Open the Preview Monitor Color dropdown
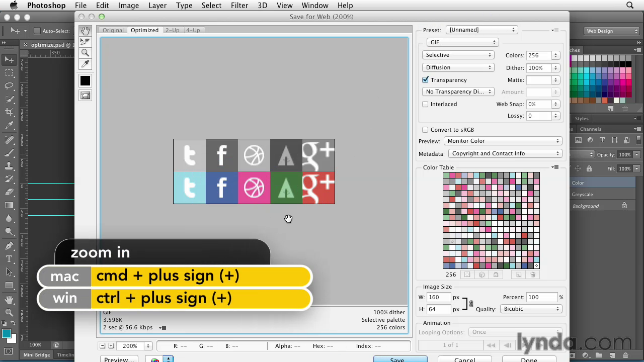 (503, 141)
